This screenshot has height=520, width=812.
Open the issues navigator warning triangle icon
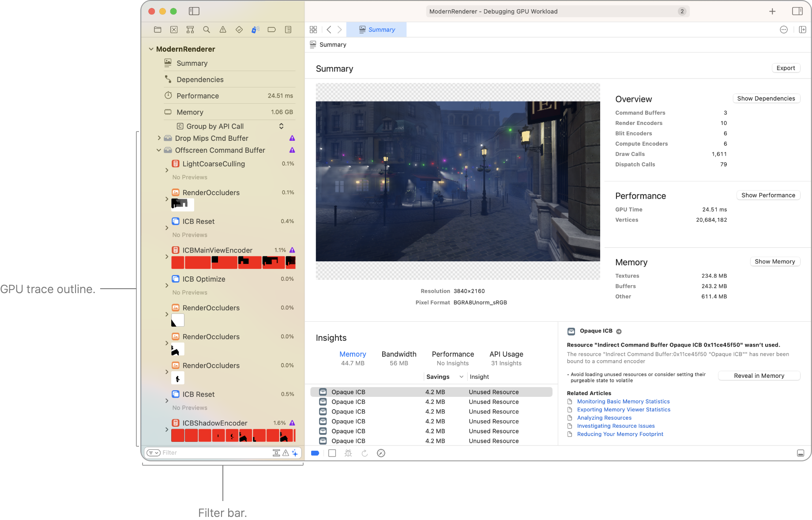(223, 30)
